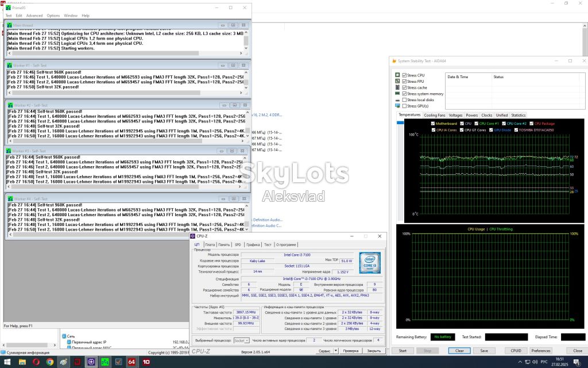Click Stress system memory RAM icon
Viewport: 588px width, 368px height.
[397, 94]
